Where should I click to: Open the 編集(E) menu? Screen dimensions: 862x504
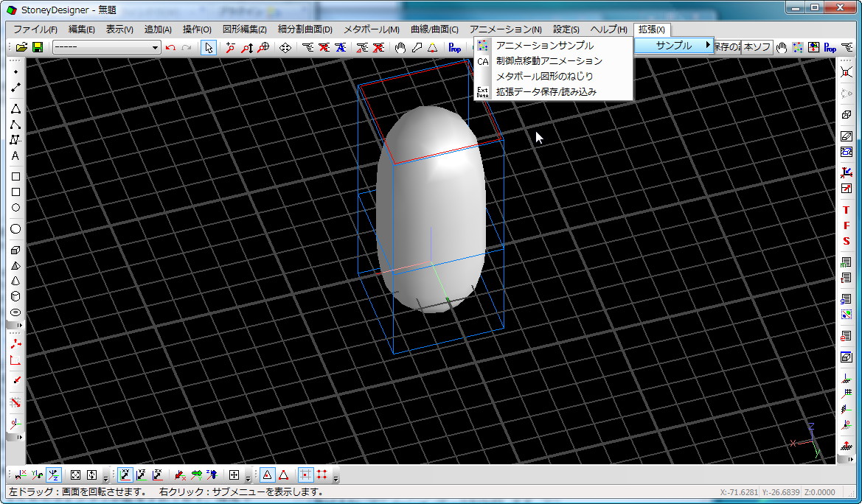(81, 29)
